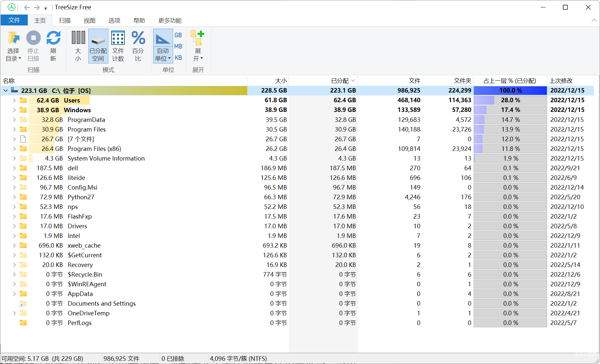Click the Stop Scan (停止扫描) icon
Screen dimensions: 600x364
(x=33, y=46)
